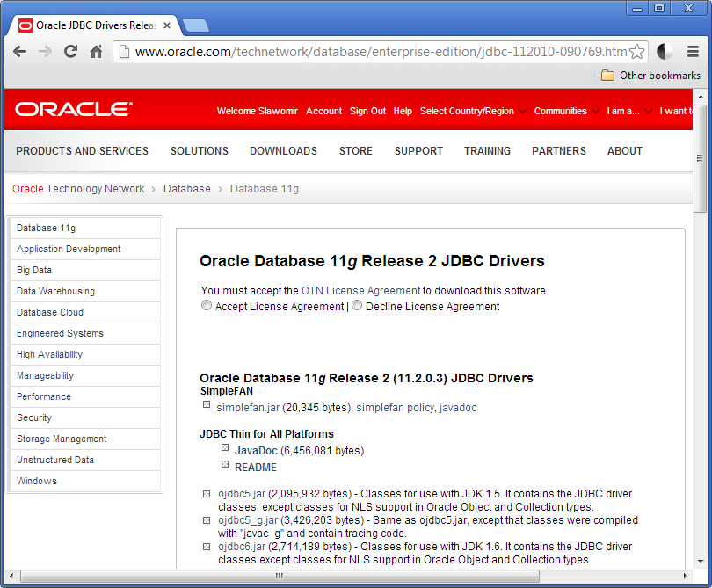Viewport: 712px width, 588px height.
Task: Click the download icon beside ojdbc5.jar
Action: pos(207,494)
